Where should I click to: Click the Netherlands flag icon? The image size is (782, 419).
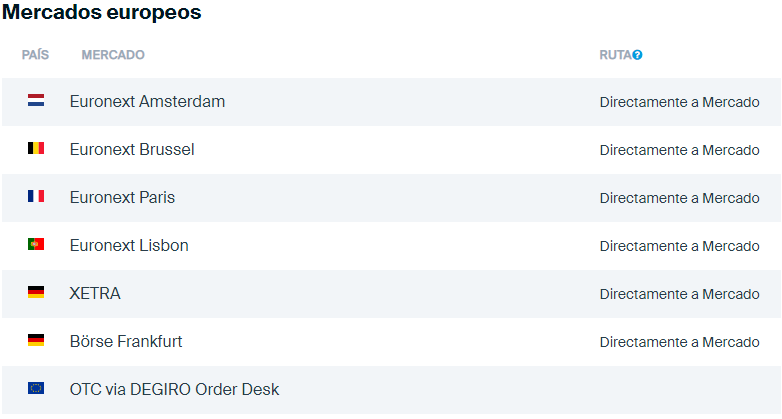[x=36, y=101]
